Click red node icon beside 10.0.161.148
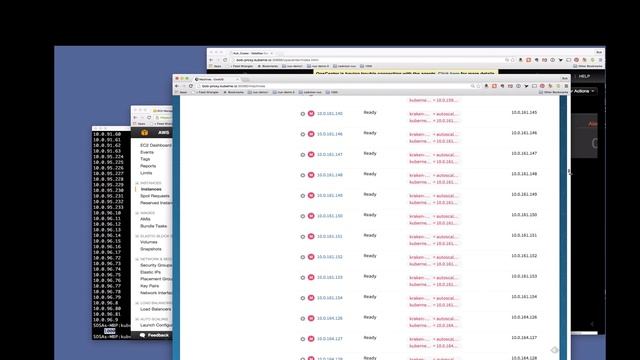Image resolution: width=640 pixels, height=360 pixels. point(311,175)
